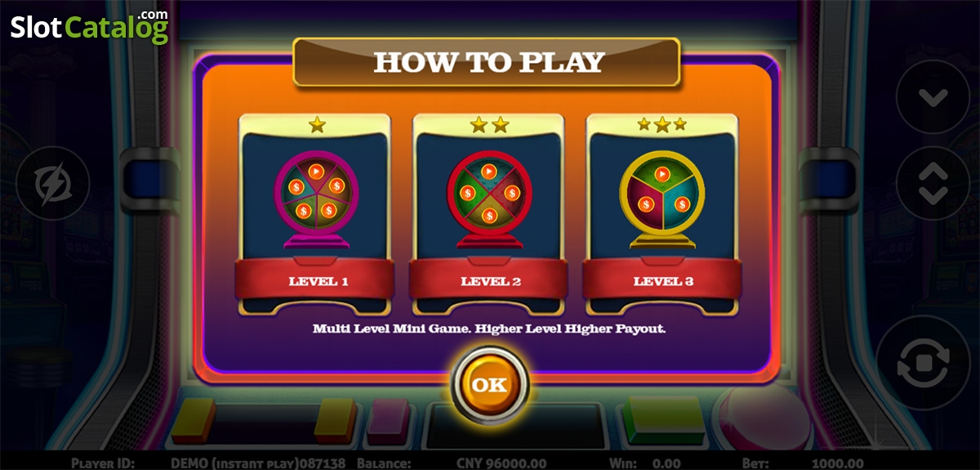Click the LEVEL 2 red ribbon label
This screenshot has width=980, height=470.
(490, 280)
